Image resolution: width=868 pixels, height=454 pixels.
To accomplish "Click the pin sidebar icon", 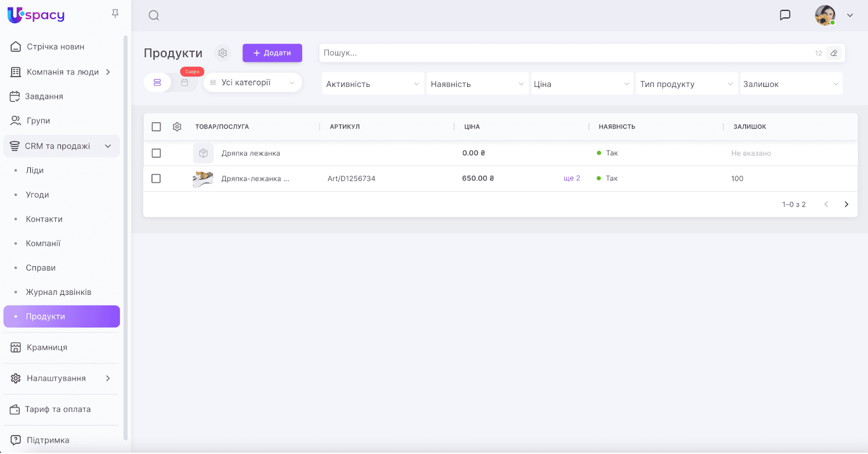I will pyautogui.click(x=115, y=14).
